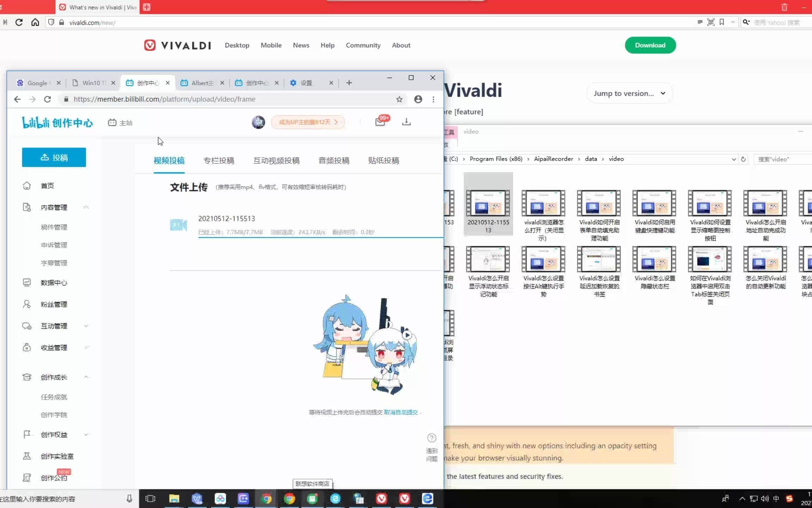Open File Explorer from taskbar

coord(174,498)
